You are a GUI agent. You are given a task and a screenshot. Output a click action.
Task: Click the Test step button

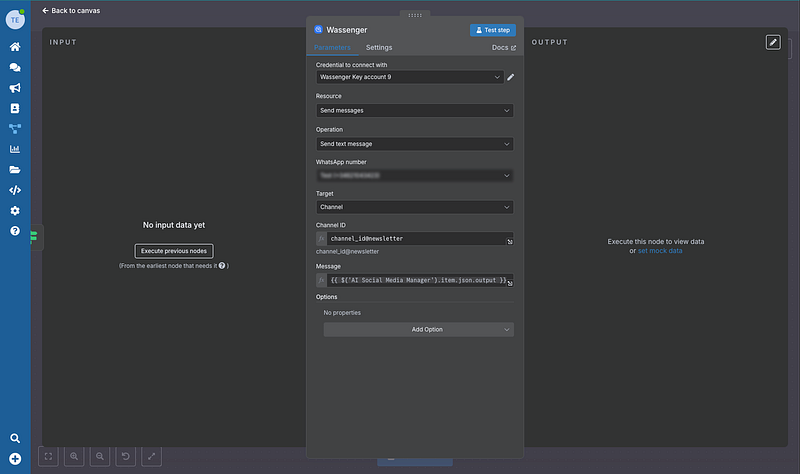[492, 30]
